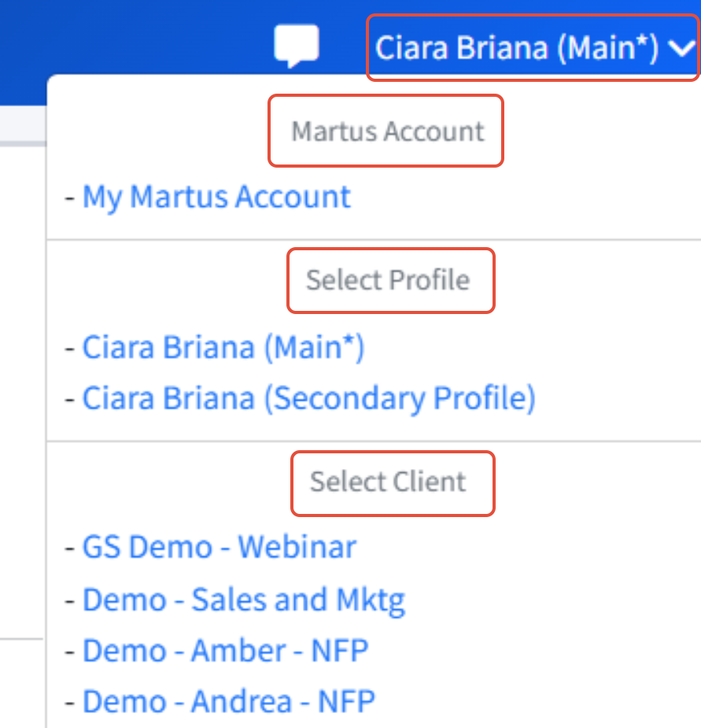The image size is (701, 728).
Task: Click the divider line below My Martus Account
Action: (374, 239)
